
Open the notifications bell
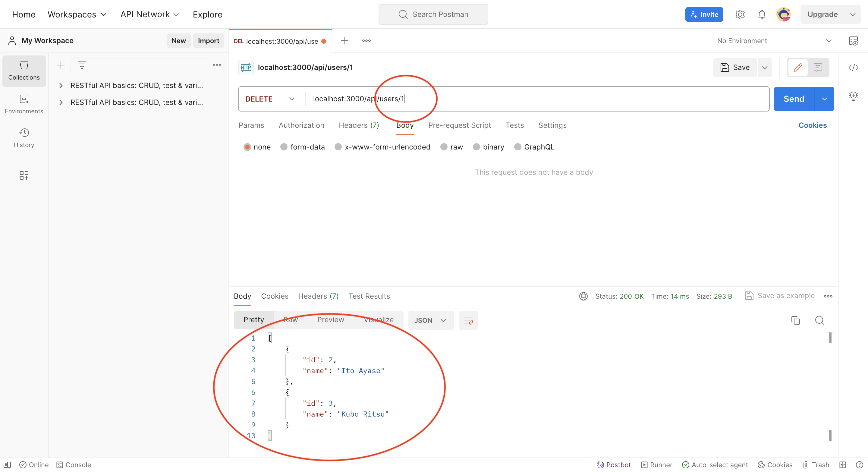point(762,14)
